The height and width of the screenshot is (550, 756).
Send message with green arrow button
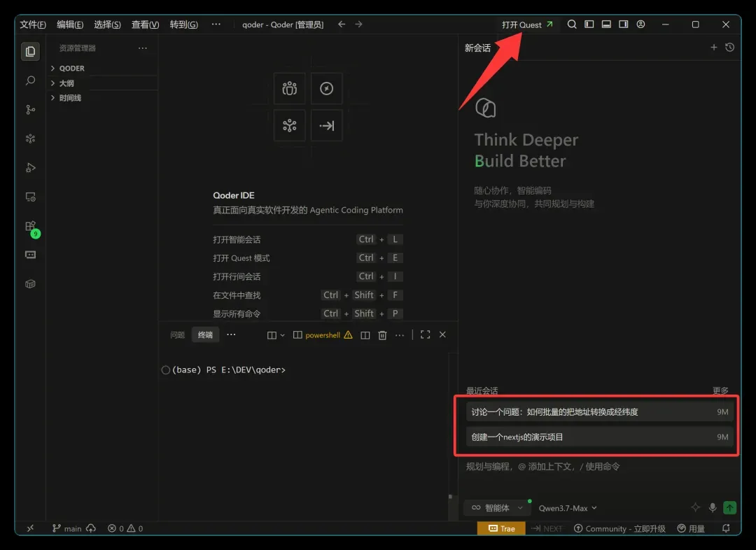pyautogui.click(x=730, y=507)
